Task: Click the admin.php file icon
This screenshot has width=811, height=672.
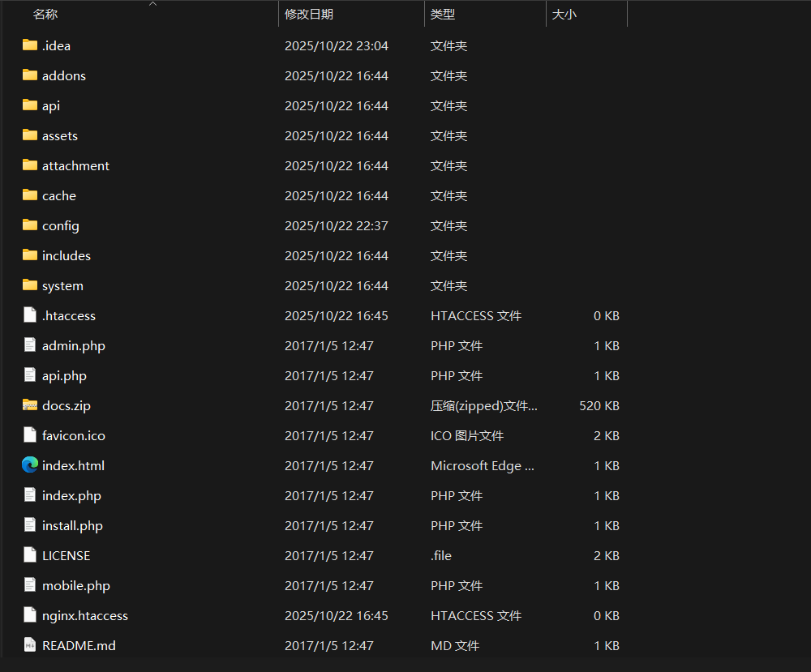Action: pyautogui.click(x=30, y=345)
